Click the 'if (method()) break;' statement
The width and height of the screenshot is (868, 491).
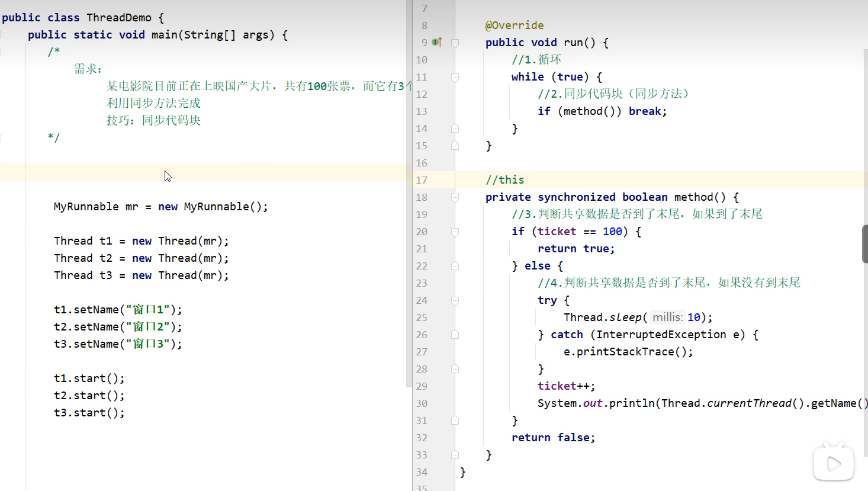click(x=602, y=111)
